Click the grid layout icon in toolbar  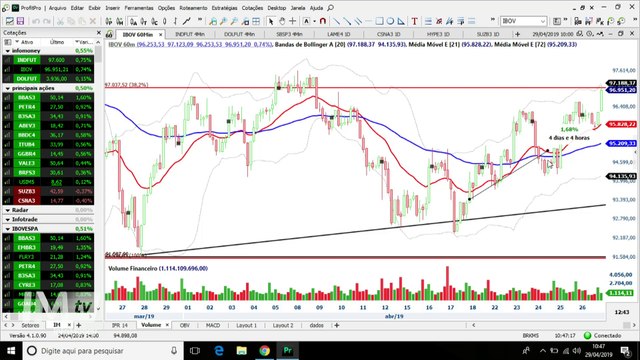pos(256,21)
